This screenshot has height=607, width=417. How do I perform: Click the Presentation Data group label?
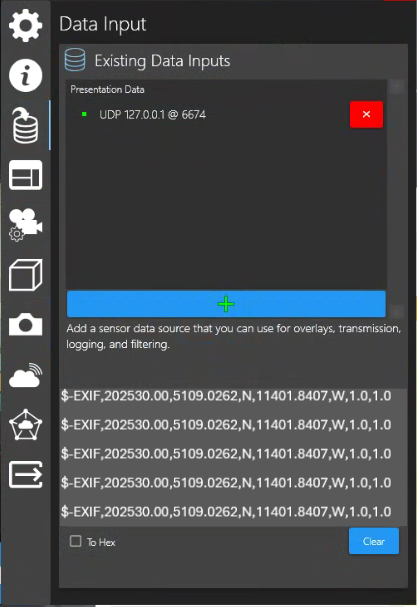(x=107, y=89)
